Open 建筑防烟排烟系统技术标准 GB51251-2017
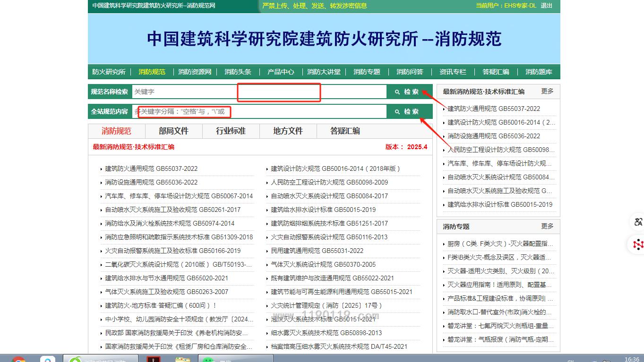Viewport: 644px width, 362px height. 329,223
